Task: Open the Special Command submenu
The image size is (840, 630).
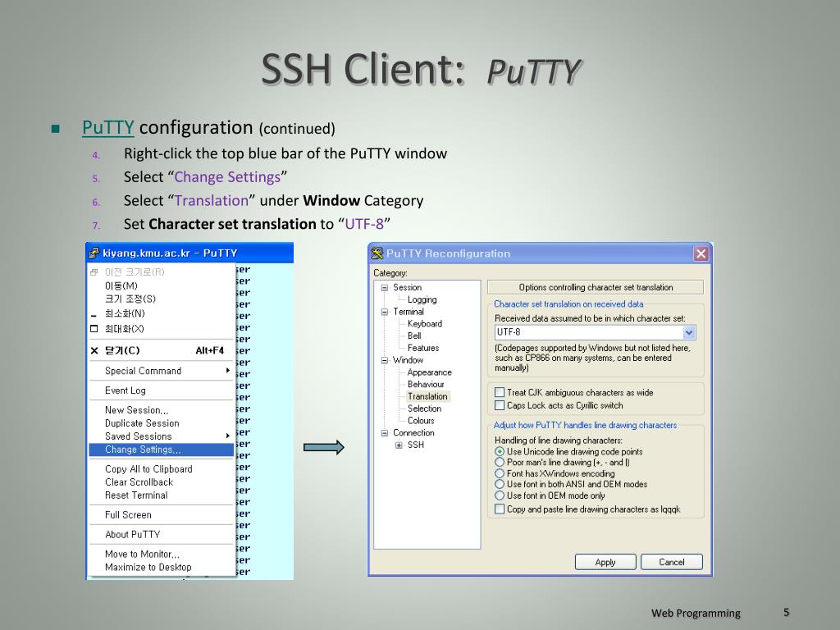Action: (162, 371)
